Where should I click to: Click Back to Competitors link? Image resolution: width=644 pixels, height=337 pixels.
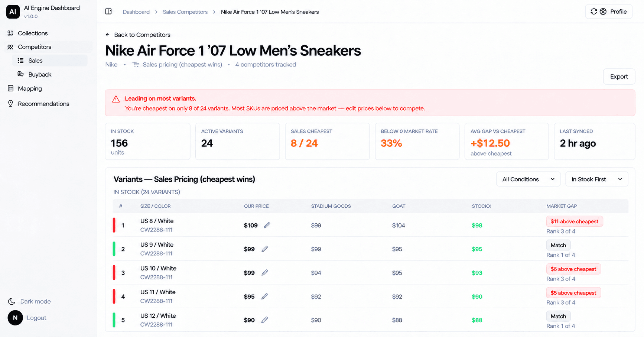138,35
